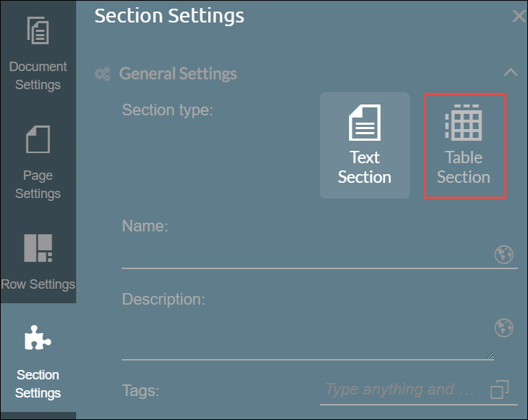Click the "Name:" field label
This screenshot has width=528, height=420.
click(145, 226)
